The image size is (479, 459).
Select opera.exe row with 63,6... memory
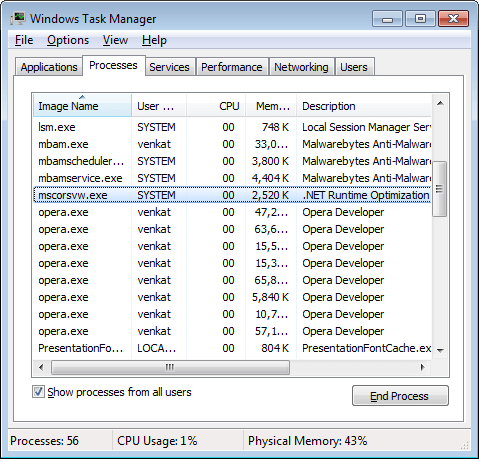pos(232,229)
